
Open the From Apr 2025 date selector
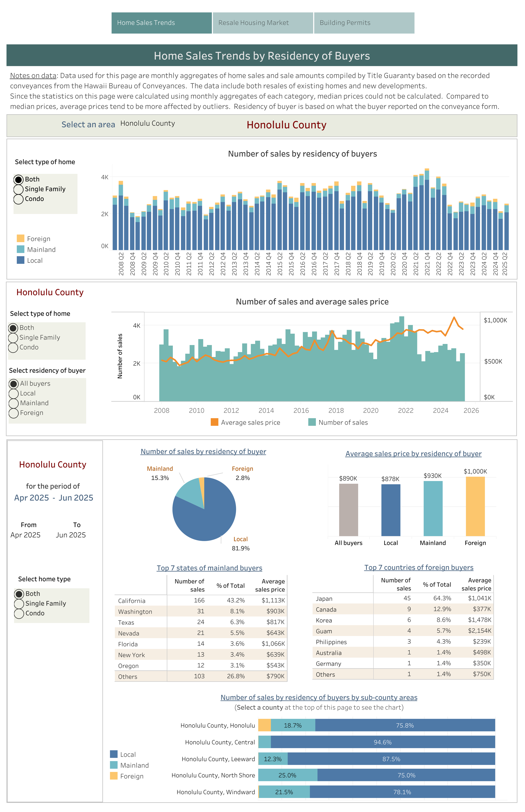[x=25, y=535]
